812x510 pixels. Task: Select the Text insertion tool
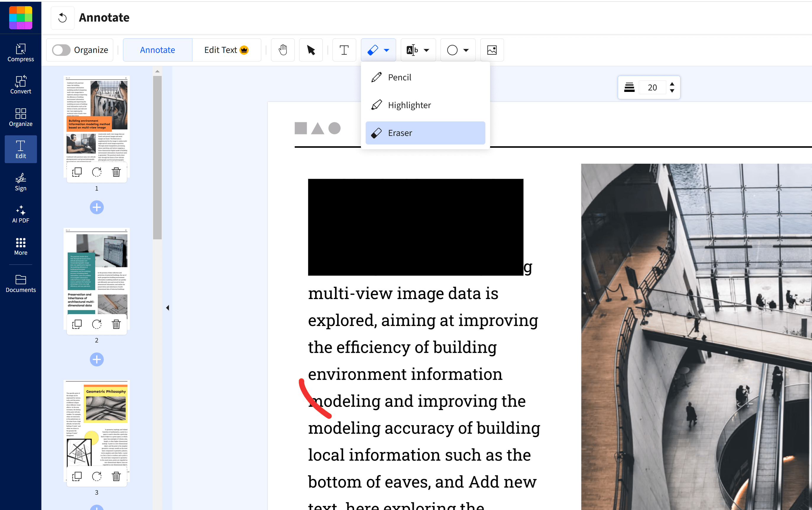coord(344,50)
